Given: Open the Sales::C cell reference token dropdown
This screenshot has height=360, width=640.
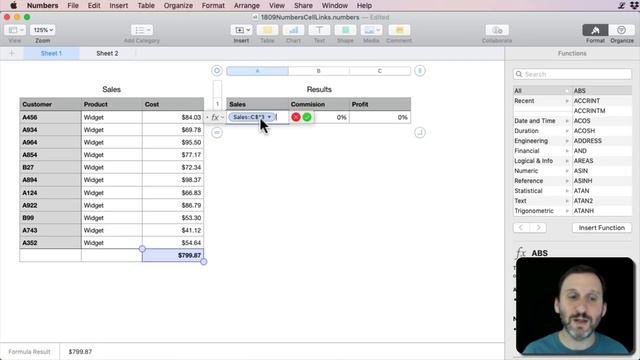Looking at the screenshot, I should click(x=269, y=117).
